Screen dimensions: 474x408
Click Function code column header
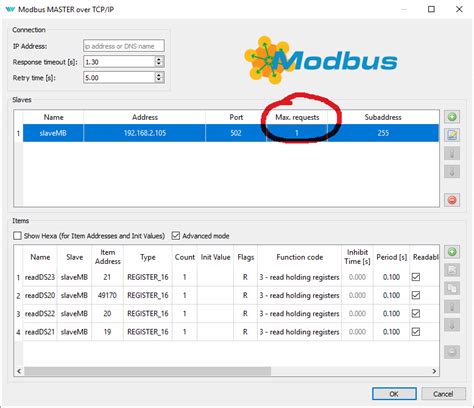(x=299, y=257)
